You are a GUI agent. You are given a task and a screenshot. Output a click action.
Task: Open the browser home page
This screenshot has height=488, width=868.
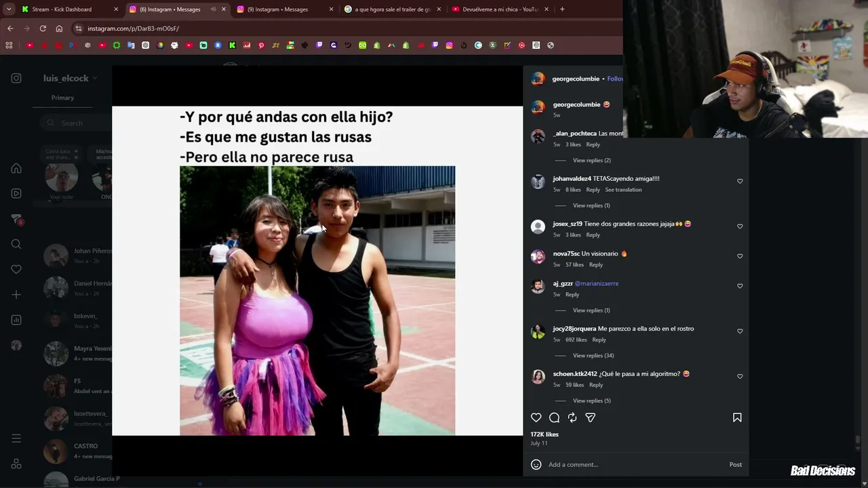pyautogui.click(x=59, y=28)
